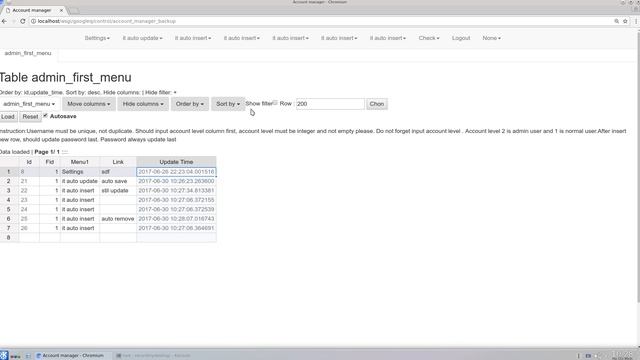Open the Check dropdown in navigation bar
The width and height of the screenshot is (640, 360).
(x=429, y=38)
